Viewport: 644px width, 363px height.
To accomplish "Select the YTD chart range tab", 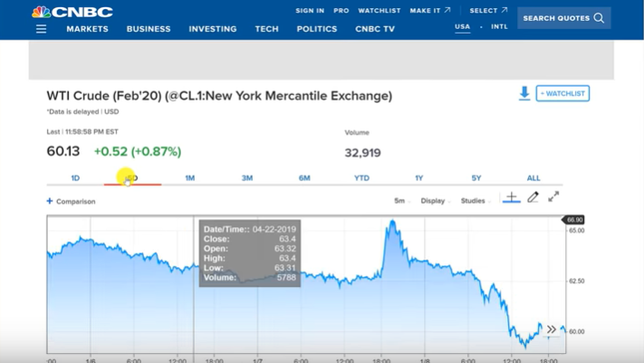I will pos(361,178).
